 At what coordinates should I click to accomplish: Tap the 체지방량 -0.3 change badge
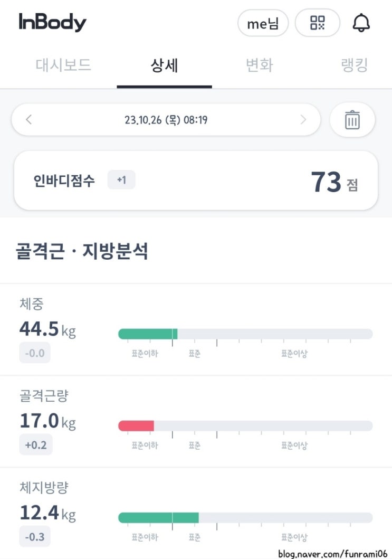36,537
